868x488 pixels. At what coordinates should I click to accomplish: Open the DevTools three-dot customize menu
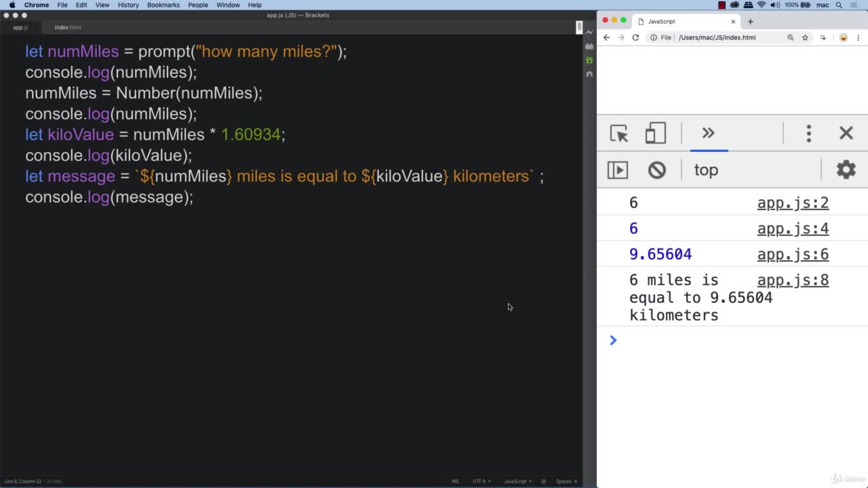point(808,134)
